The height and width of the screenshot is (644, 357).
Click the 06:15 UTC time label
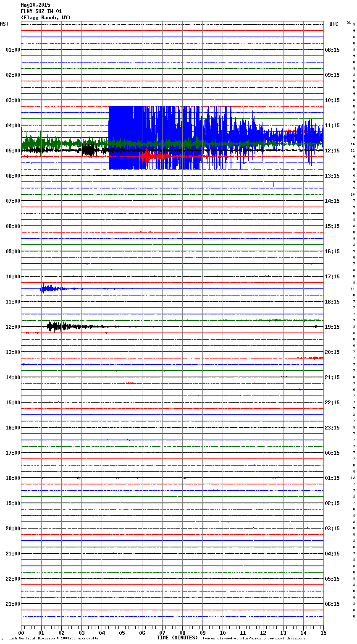coord(332,604)
